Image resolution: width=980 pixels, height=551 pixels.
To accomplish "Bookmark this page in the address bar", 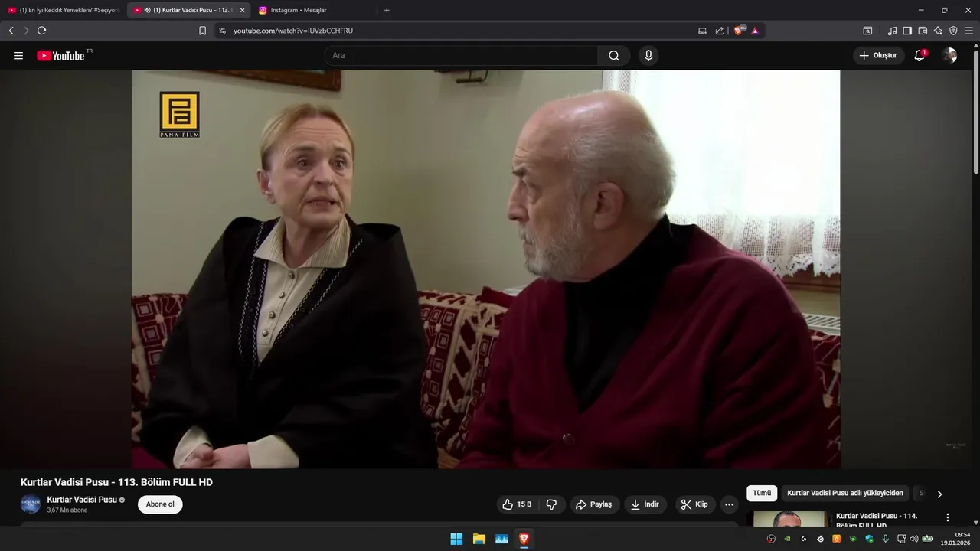I will [202, 31].
